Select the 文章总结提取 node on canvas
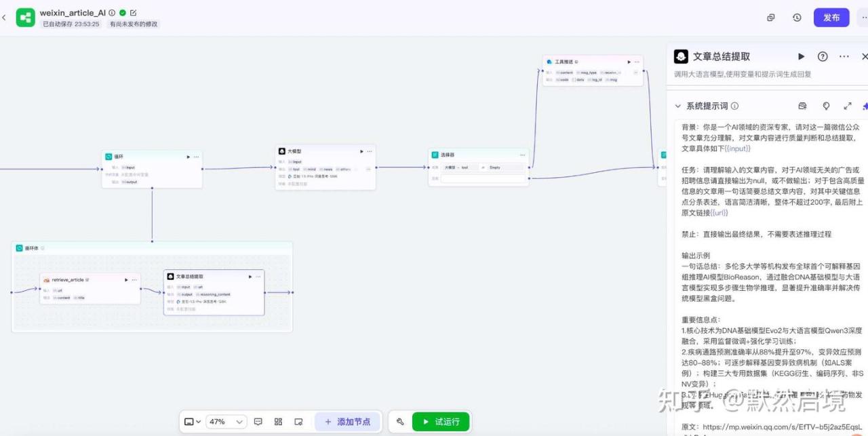 [x=214, y=292]
